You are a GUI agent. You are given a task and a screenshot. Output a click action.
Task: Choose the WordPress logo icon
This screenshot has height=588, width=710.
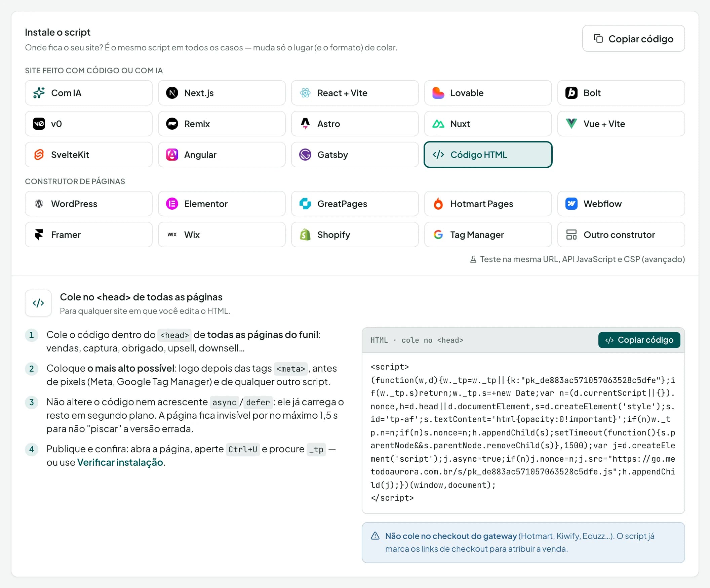pyautogui.click(x=39, y=203)
